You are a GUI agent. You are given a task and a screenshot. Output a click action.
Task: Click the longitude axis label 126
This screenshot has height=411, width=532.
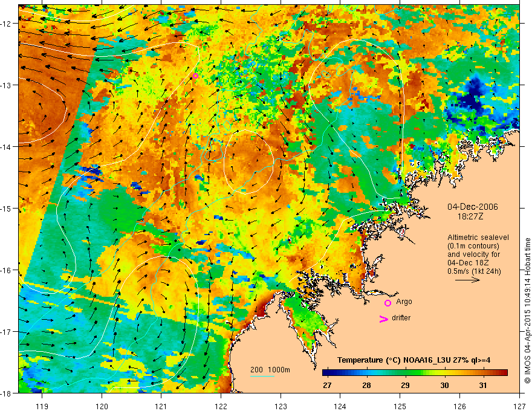click(459, 406)
